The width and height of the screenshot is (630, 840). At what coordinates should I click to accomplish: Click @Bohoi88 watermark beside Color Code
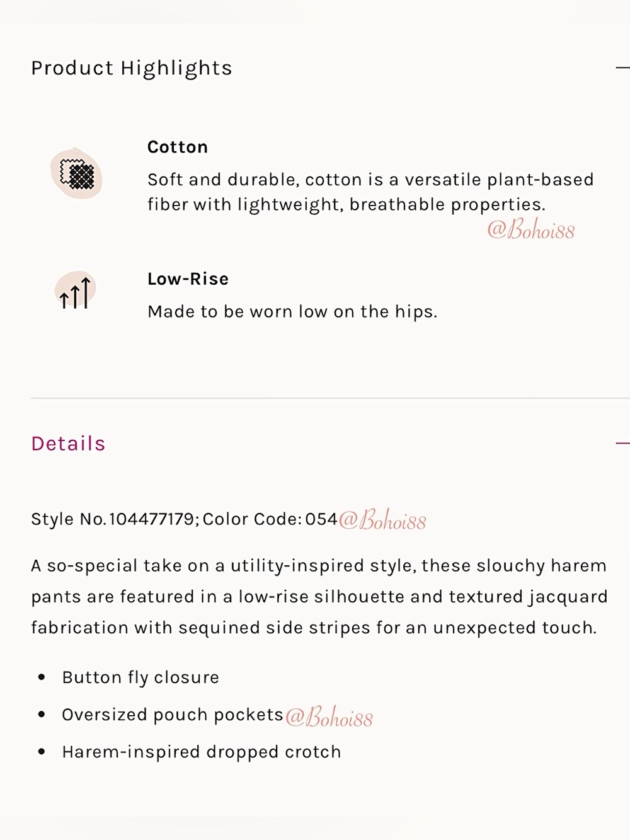382,521
